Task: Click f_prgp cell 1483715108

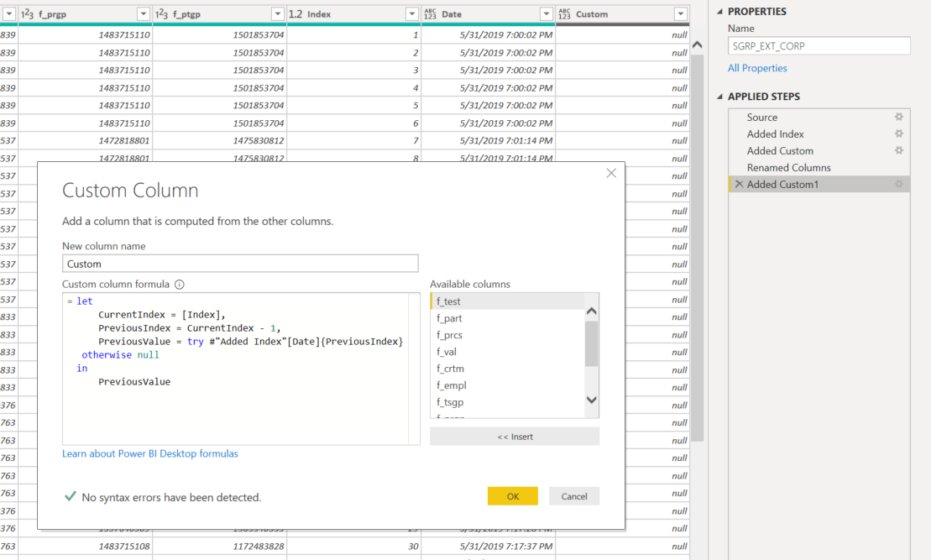Action: tap(85, 547)
